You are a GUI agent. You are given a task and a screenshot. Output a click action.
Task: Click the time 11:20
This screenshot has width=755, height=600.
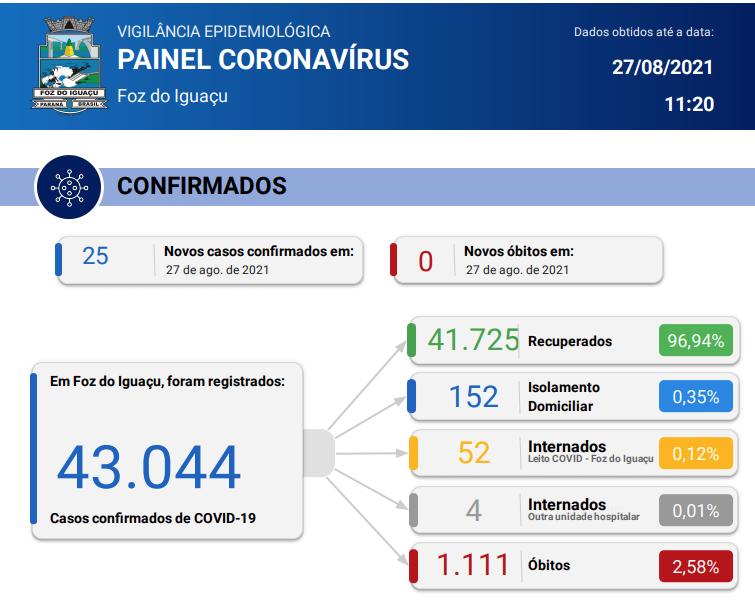(689, 104)
